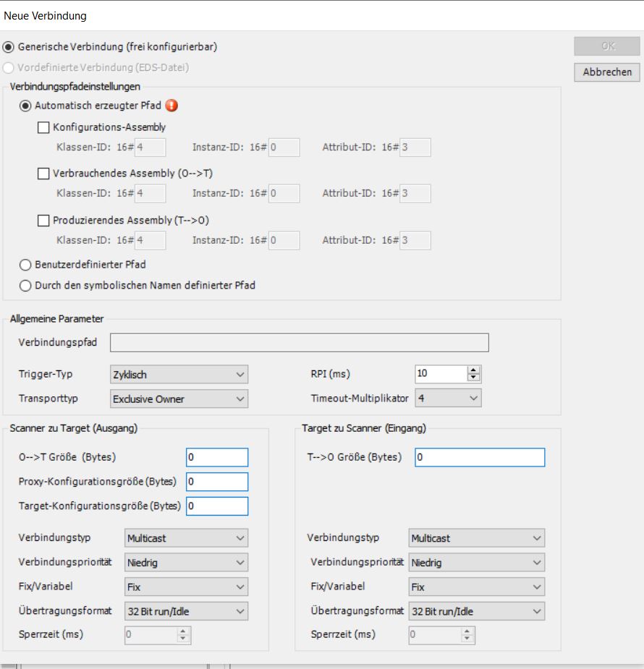Click Konfigurations-Assembly Attribut-ID field
The image size is (644, 669).
(415, 148)
